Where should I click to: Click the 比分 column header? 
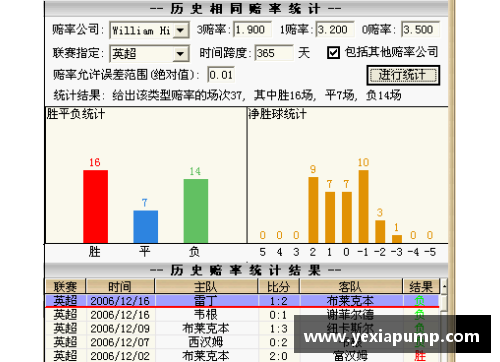point(279,286)
